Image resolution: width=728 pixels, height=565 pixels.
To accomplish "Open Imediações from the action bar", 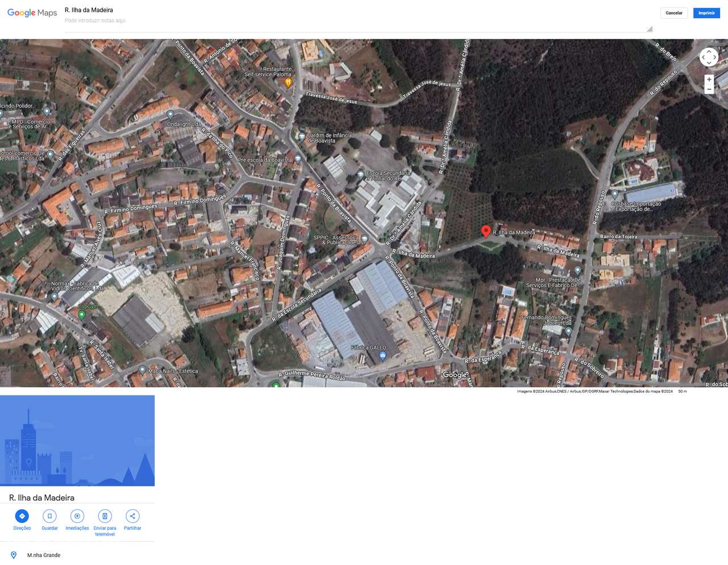I will click(77, 516).
